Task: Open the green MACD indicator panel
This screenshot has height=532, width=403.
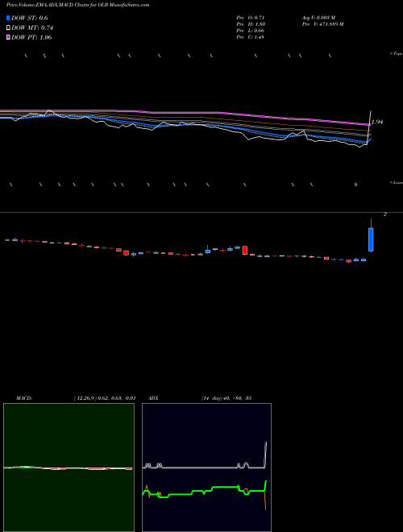Action: (69, 468)
